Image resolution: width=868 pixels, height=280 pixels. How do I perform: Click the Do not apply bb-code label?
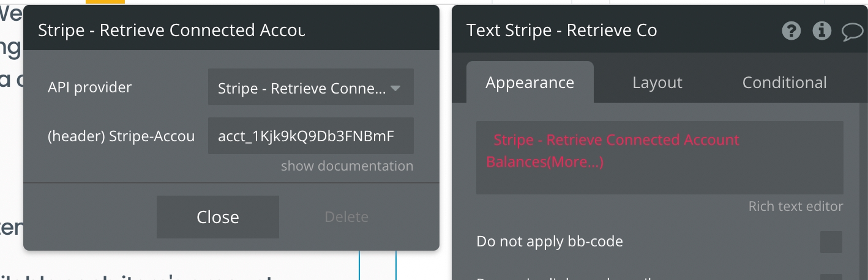(x=550, y=241)
